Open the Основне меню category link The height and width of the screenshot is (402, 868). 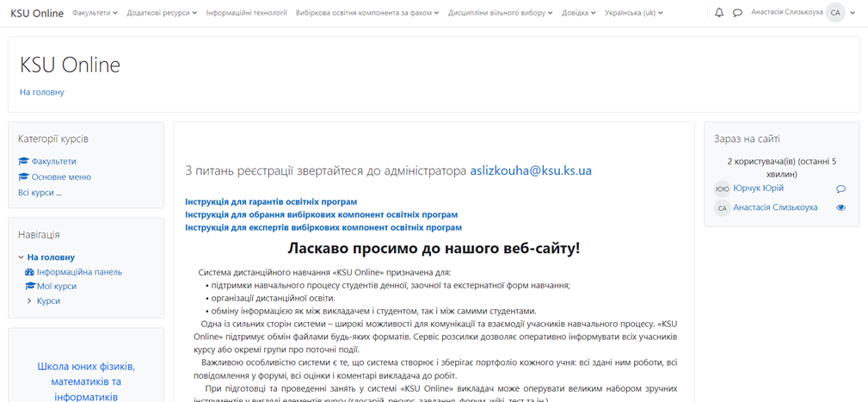61,177
